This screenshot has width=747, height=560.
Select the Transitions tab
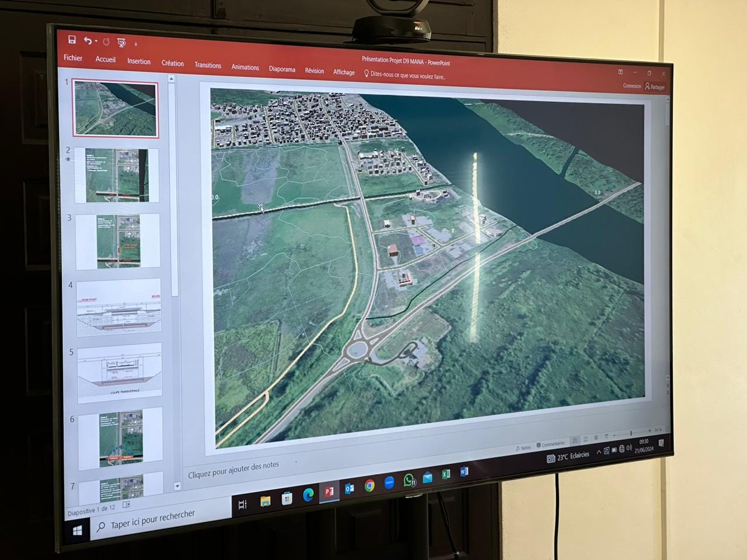pyautogui.click(x=208, y=65)
